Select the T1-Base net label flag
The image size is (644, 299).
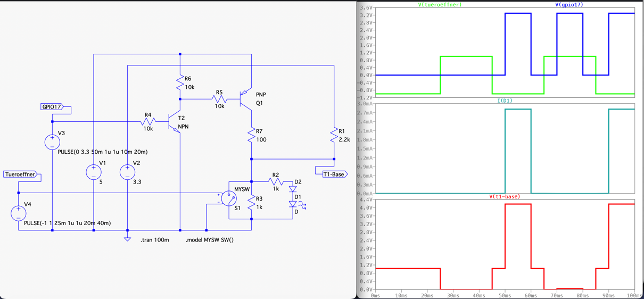click(x=334, y=174)
